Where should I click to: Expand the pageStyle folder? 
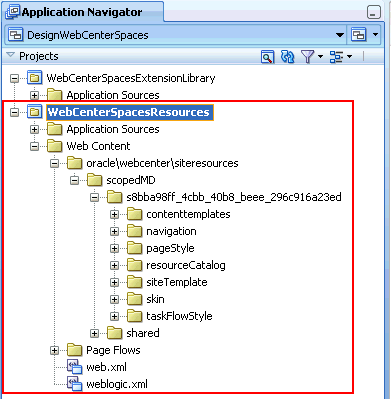(114, 248)
